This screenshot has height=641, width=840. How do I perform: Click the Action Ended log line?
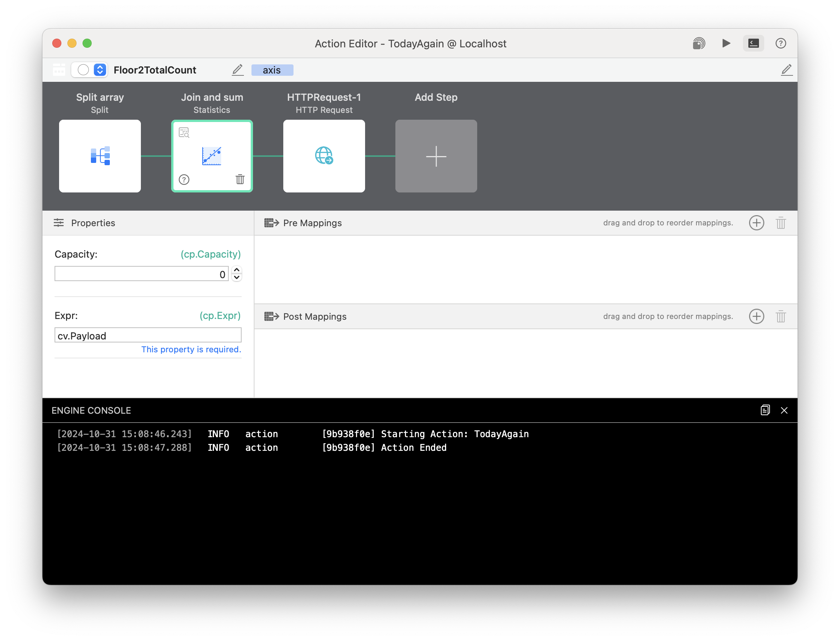click(252, 448)
